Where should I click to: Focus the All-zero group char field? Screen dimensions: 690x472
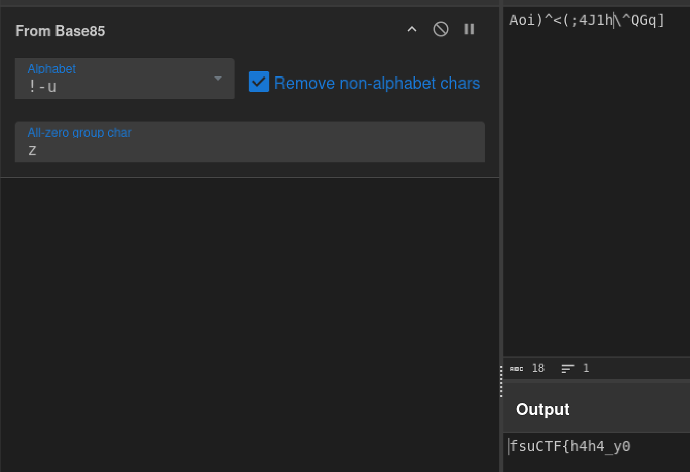click(250, 142)
